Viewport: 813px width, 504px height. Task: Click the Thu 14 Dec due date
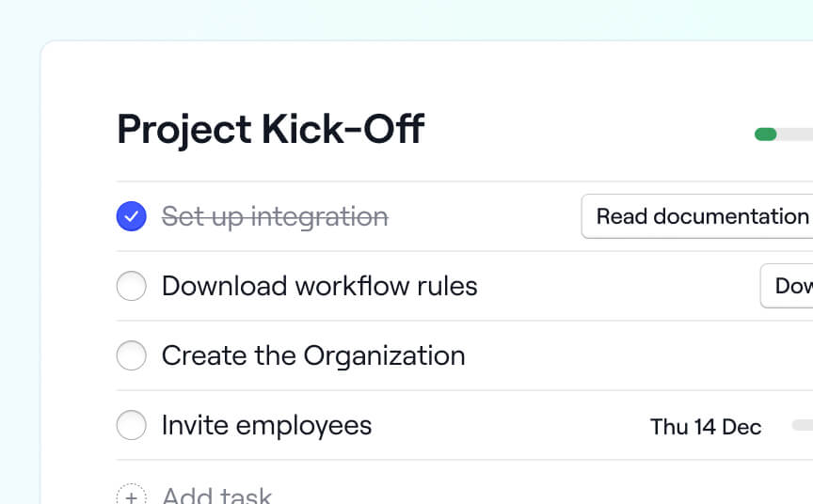705,427
